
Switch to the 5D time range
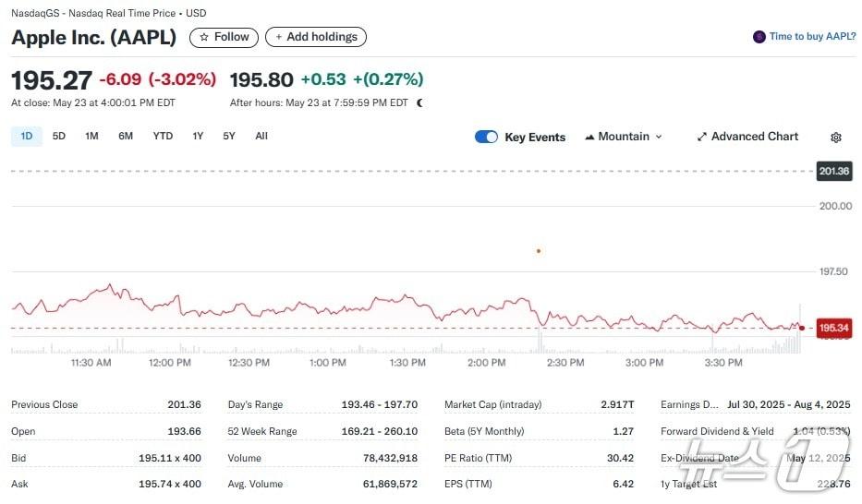pyautogui.click(x=59, y=137)
